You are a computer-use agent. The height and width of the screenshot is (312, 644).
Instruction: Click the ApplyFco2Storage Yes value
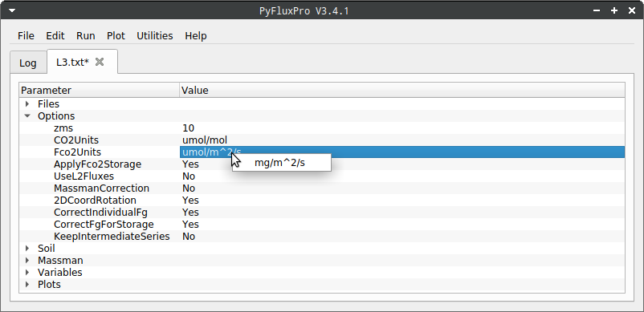pos(190,164)
